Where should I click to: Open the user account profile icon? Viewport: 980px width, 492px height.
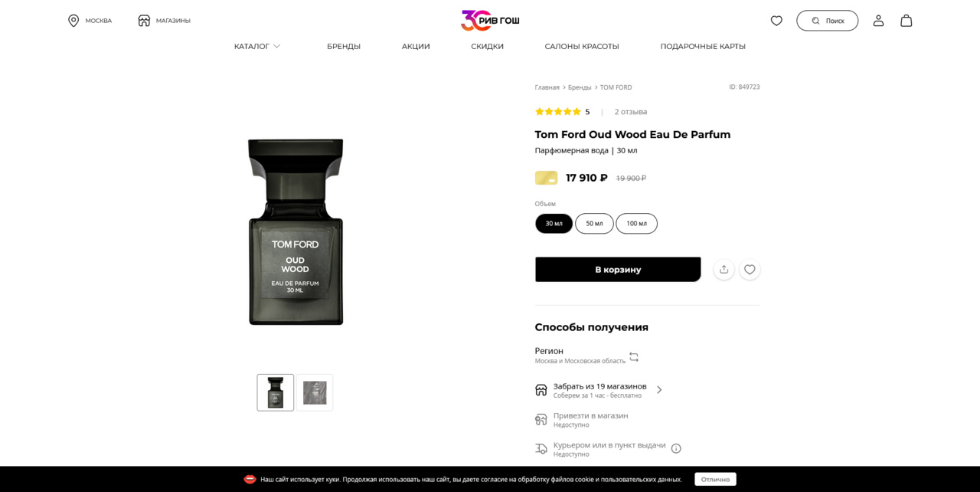[x=878, y=21]
